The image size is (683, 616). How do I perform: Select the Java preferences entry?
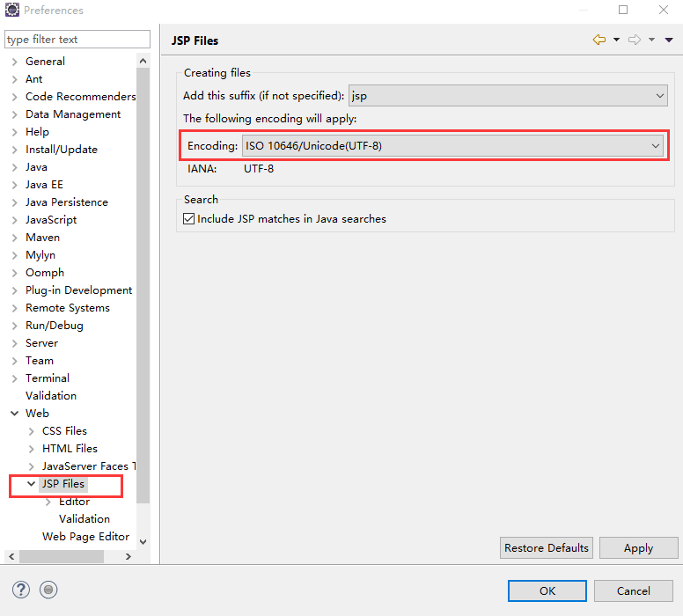(x=36, y=167)
